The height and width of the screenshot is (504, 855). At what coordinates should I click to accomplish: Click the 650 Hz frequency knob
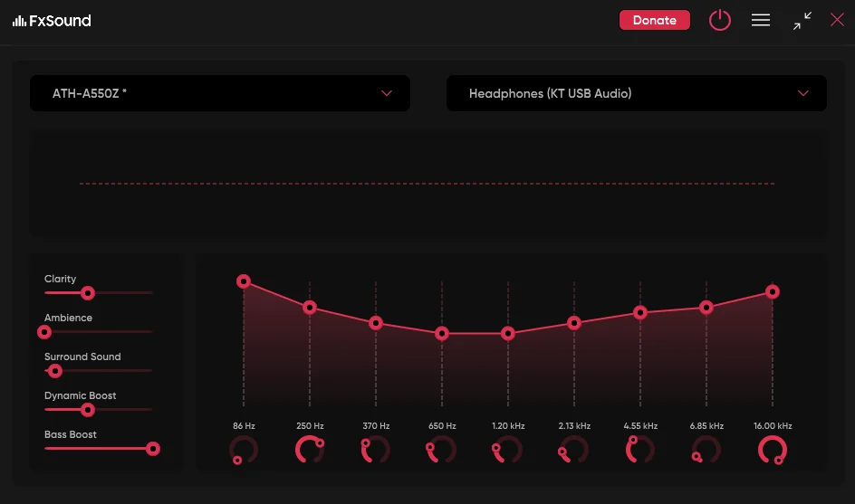point(442,450)
